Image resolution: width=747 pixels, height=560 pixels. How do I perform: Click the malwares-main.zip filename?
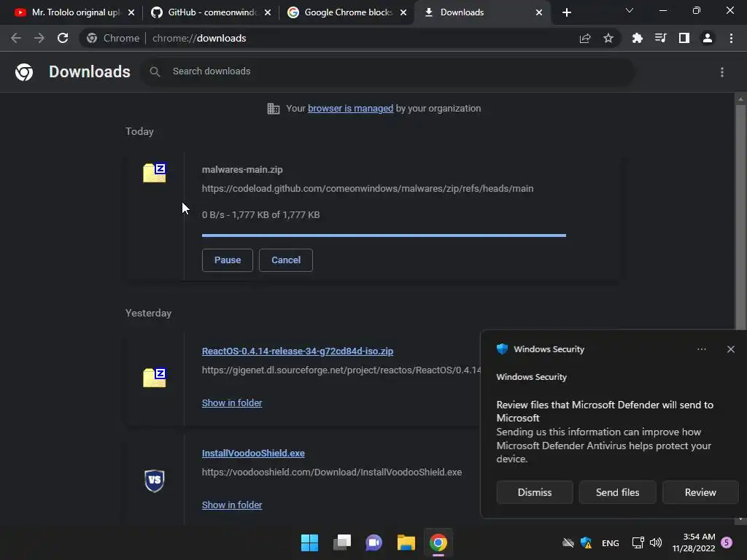click(x=242, y=169)
